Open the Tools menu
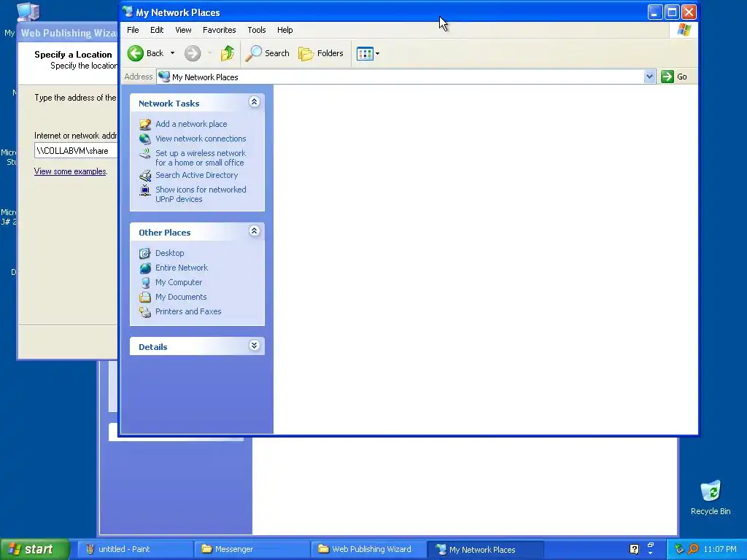This screenshot has width=747, height=560. 256,30
